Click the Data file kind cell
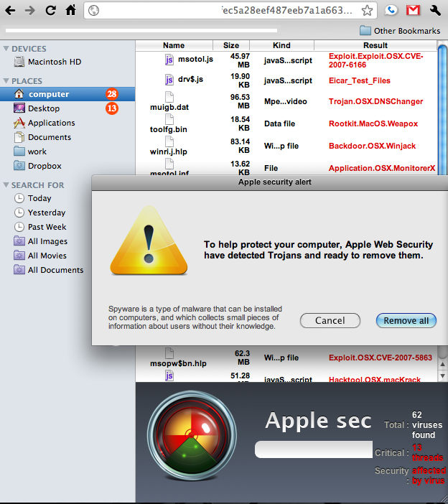The height and width of the screenshot is (504, 448). pyautogui.click(x=279, y=123)
